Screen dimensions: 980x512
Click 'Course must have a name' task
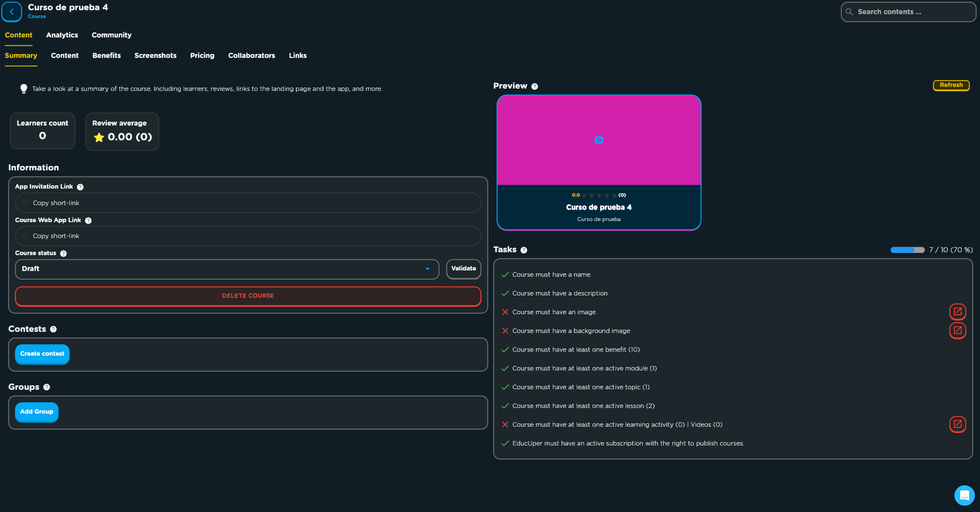tap(551, 274)
